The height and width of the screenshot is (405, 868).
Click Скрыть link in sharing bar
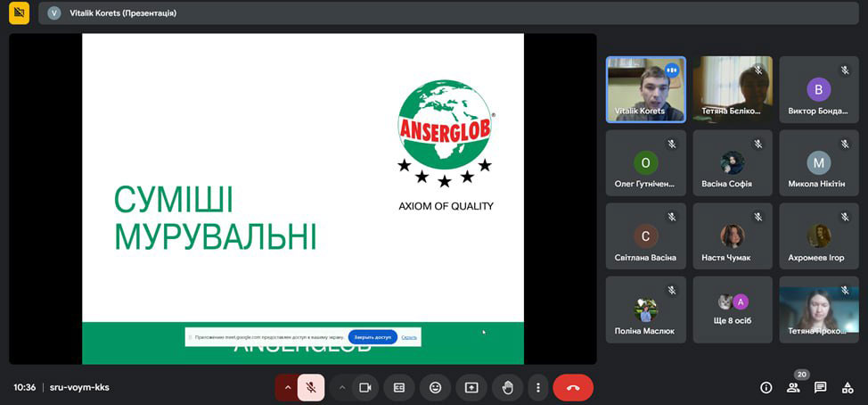tap(409, 337)
